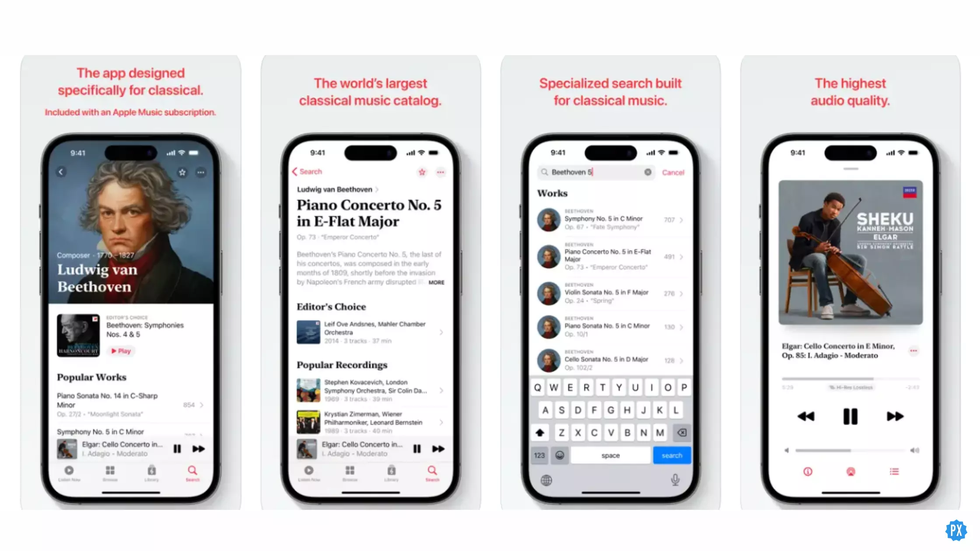980x551 pixels.
Task: Open Leif Ove Andsnes Editor's Choice recording
Action: click(370, 331)
